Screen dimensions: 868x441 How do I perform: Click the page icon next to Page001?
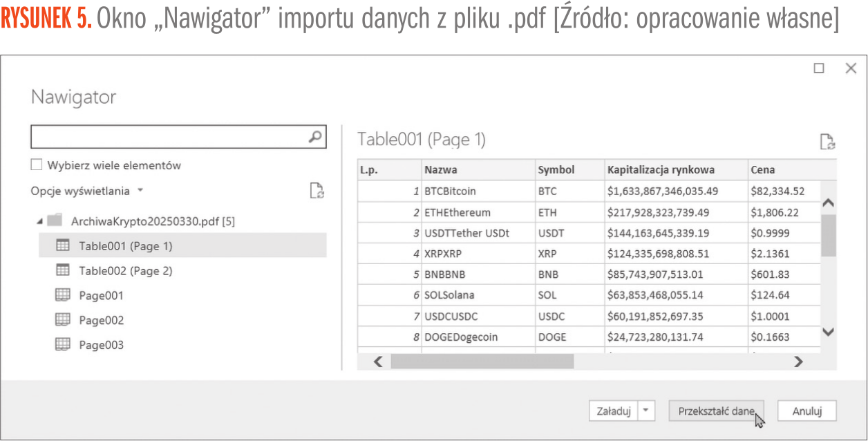[62, 295]
